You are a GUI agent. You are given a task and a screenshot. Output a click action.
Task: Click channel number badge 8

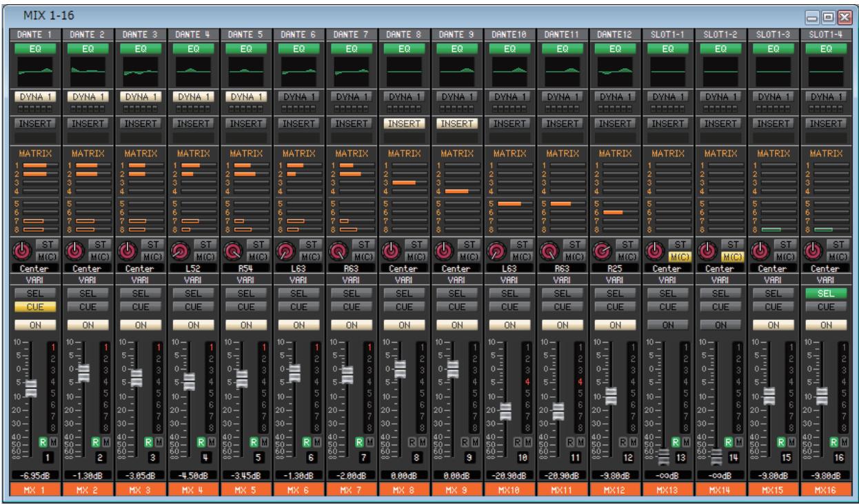(x=417, y=456)
